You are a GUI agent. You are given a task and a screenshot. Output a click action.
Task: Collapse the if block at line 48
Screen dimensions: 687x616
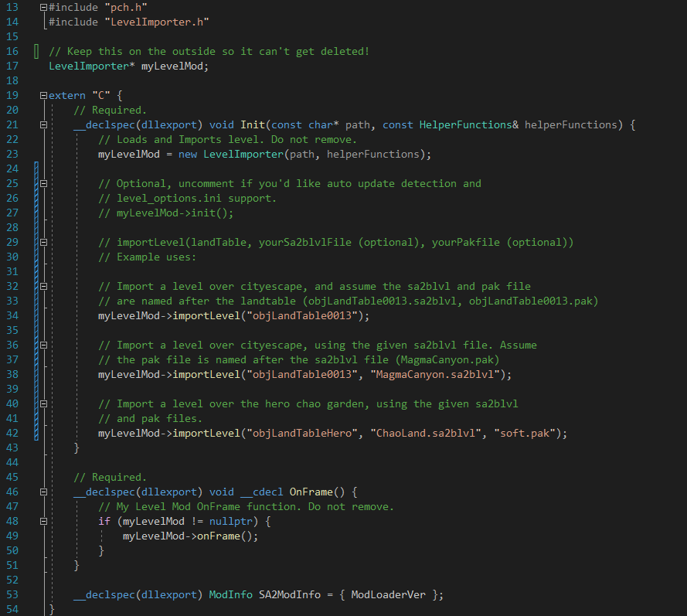tap(43, 522)
